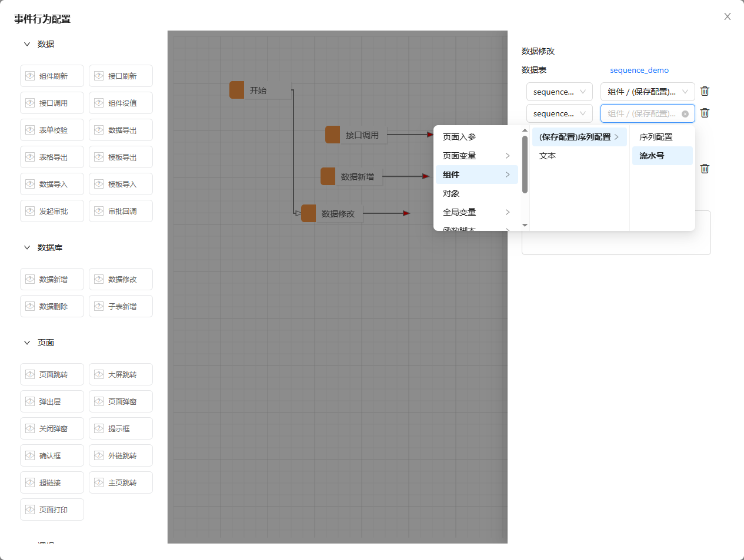This screenshot has width=744, height=560.
Task: Close the 事件行为配置 dialog
Action: pyautogui.click(x=728, y=16)
